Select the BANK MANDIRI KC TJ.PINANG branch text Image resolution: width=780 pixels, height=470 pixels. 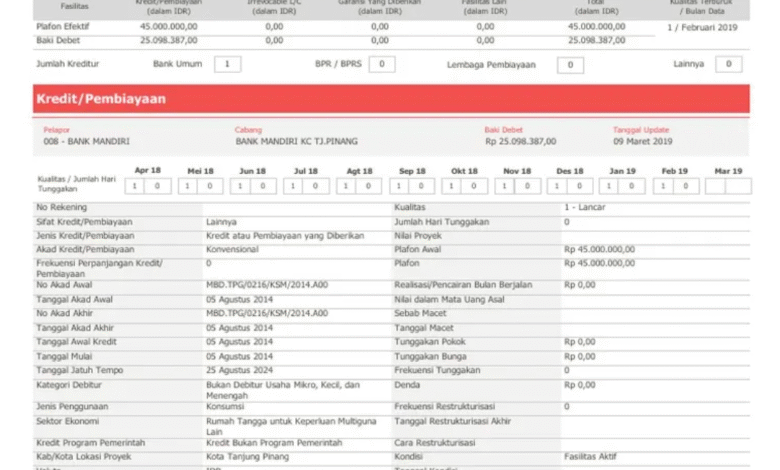click(x=295, y=142)
